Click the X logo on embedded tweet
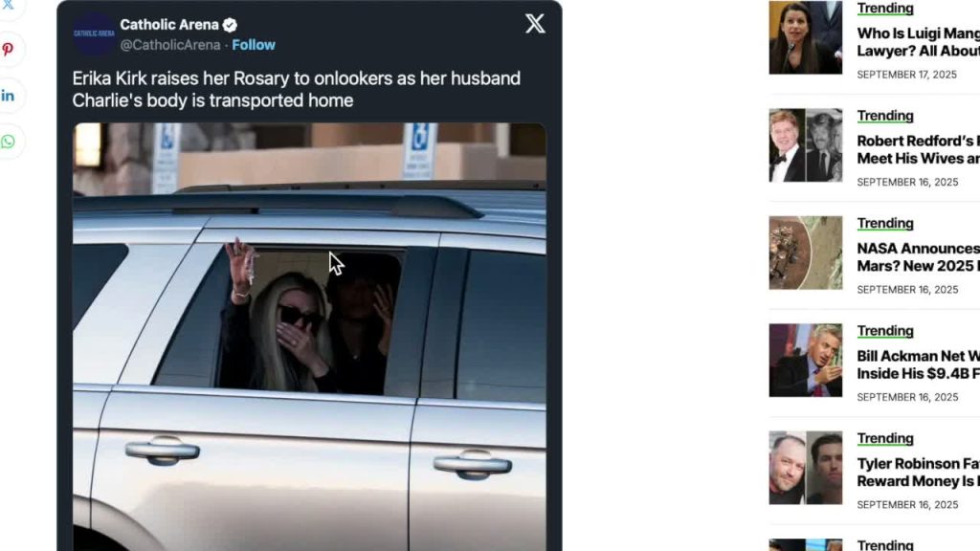The width and height of the screenshot is (980, 551). click(535, 24)
